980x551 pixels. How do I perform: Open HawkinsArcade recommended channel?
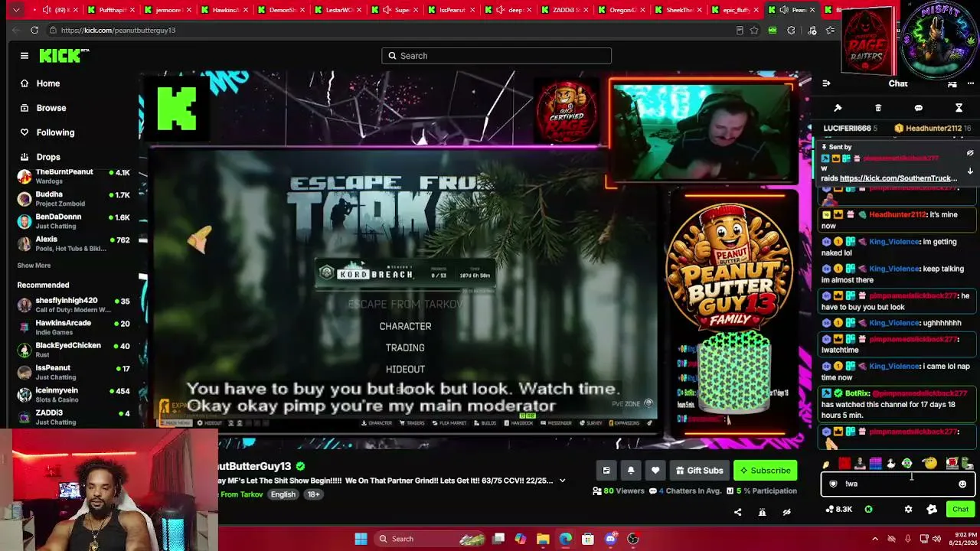73,327
